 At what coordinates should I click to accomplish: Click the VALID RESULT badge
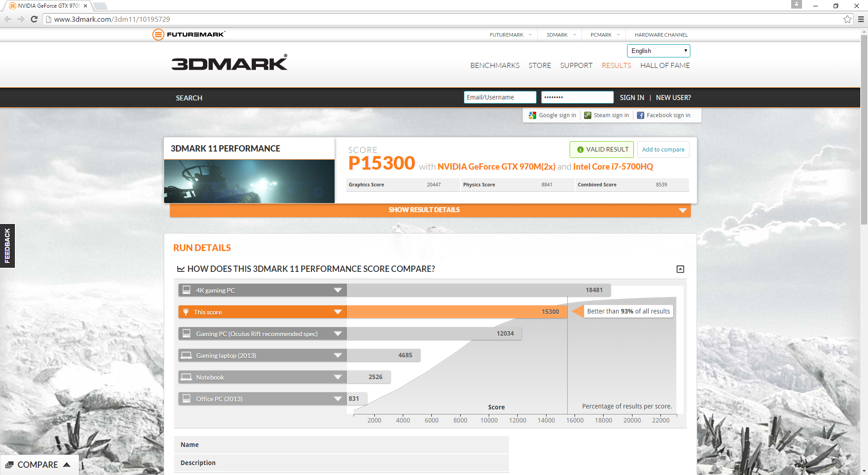(x=602, y=150)
